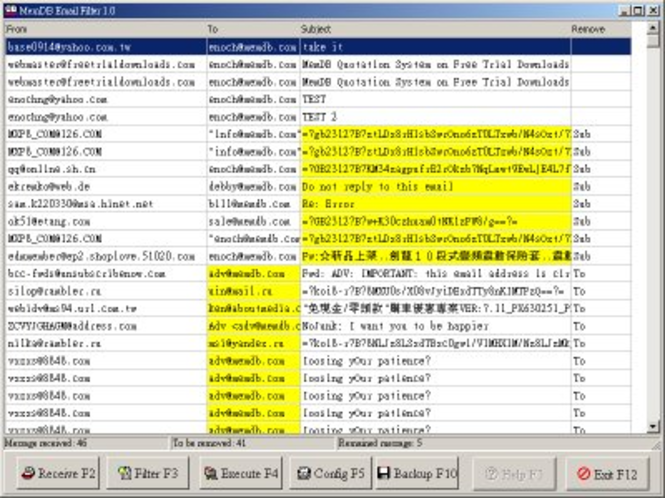Viewport: 665px width, 498px height.
Task: Click 'To' remove cell of silop@rambler.ru row
Action: 601,291
